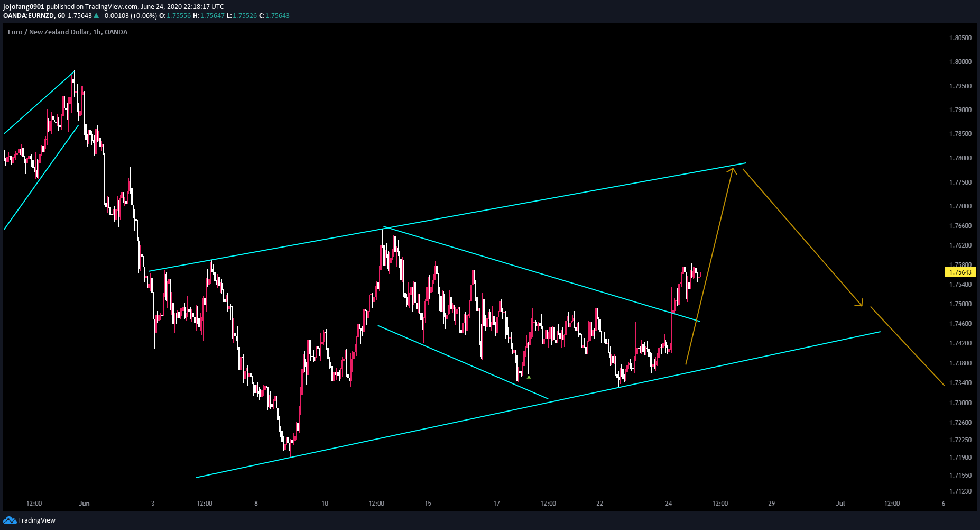Select the OANDA:EURNZD, 60 symbol text
This screenshot has width=980, height=530.
point(34,16)
